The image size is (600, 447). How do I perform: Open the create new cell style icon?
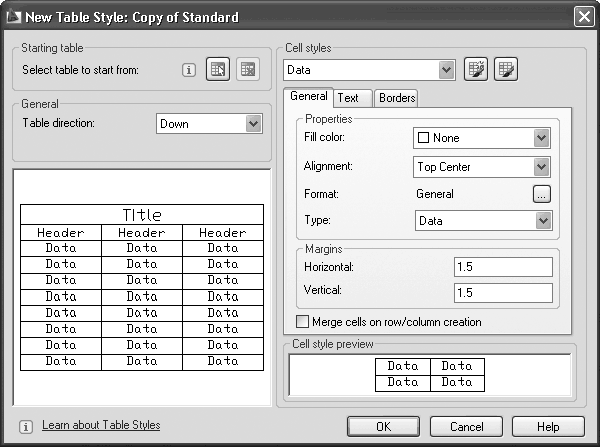(x=477, y=70)
